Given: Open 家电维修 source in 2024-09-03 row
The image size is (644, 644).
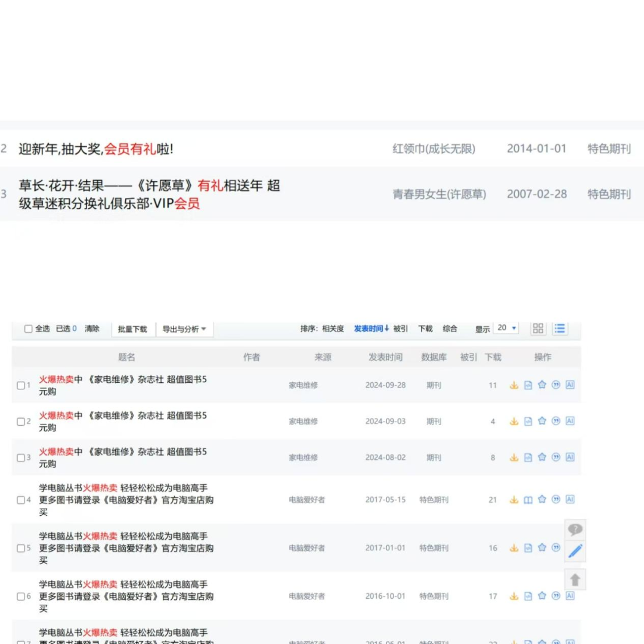Looking at the screenshot, I should pos(303,422).
